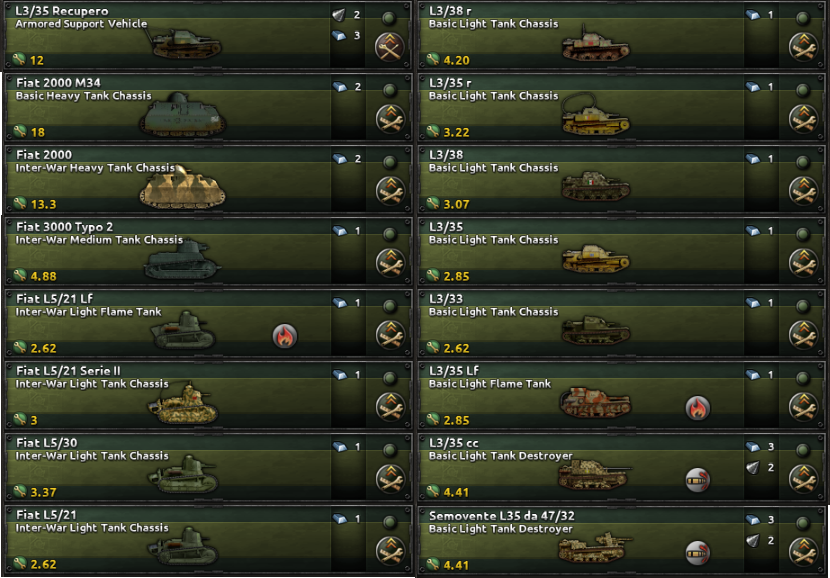Image resolution: width=830 pixels, height=578 pixels.
Task: Open the upgrade button for L3/35 Recupero
Action: click(x=390, y=47)
